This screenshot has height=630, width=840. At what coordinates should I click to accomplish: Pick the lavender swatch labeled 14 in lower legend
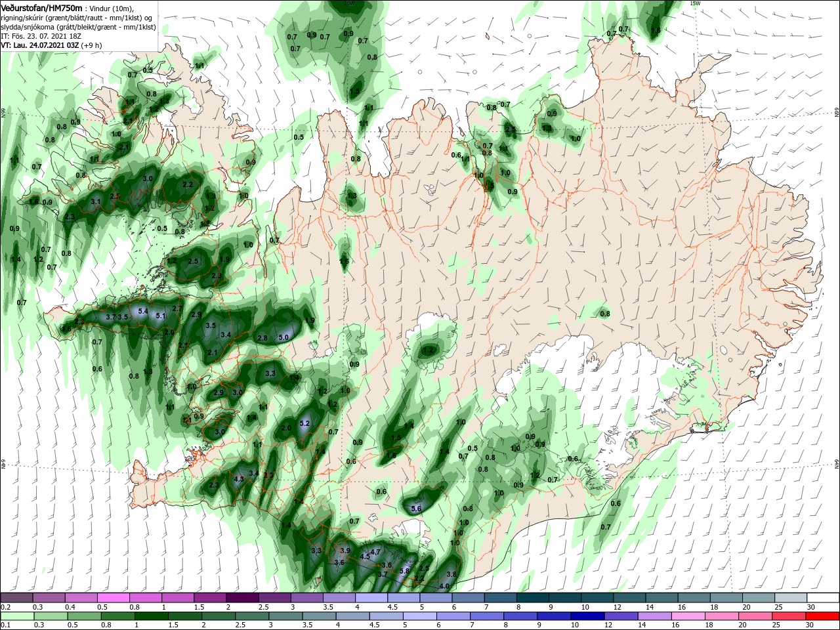(x=654, y=617)
